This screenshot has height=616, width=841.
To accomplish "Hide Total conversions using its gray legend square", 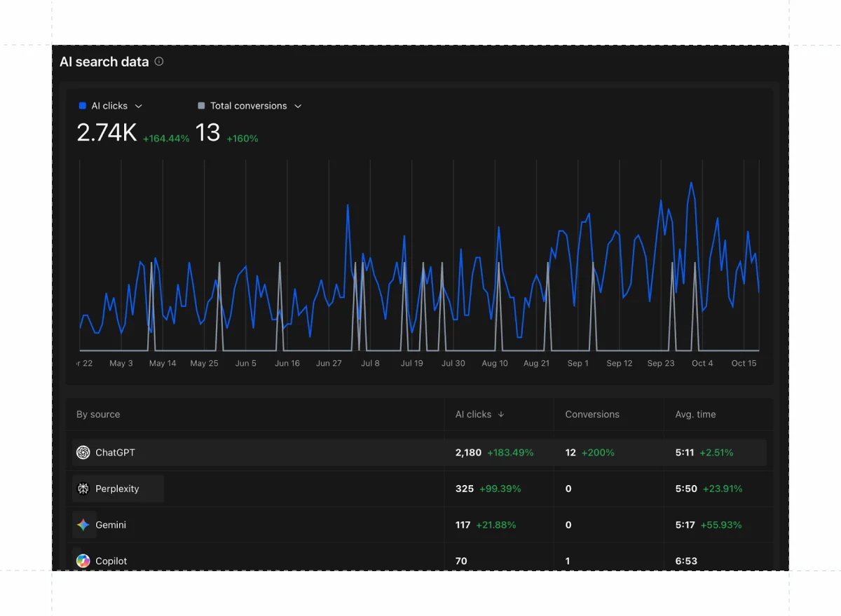I will point(202,105).
